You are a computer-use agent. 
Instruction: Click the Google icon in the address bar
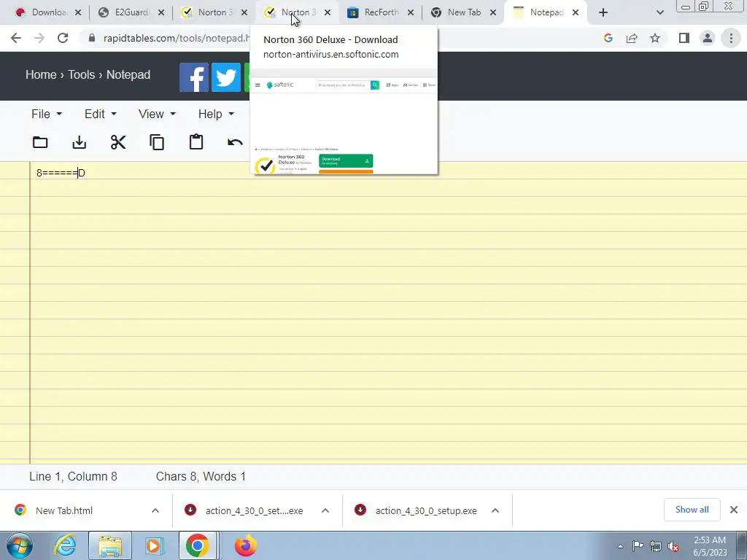608,38
